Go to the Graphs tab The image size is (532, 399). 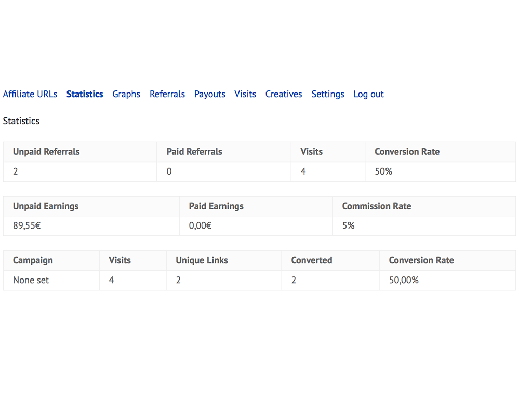pyautogui.click(x=126, y=95)
